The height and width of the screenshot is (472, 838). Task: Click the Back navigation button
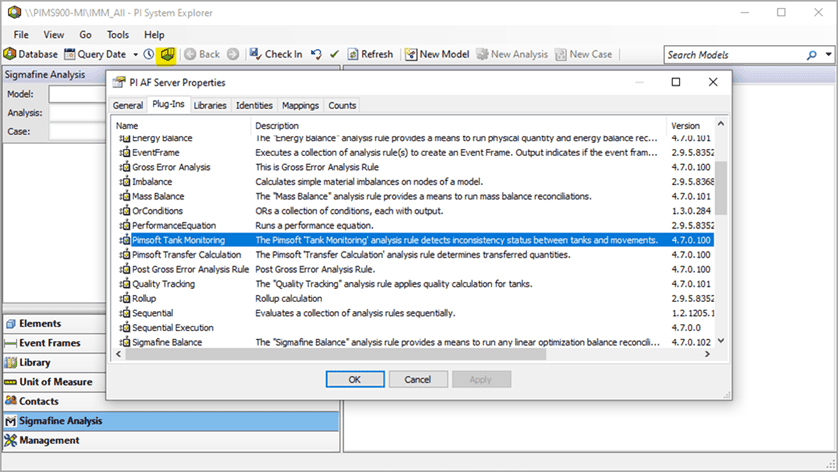[203, 54]
